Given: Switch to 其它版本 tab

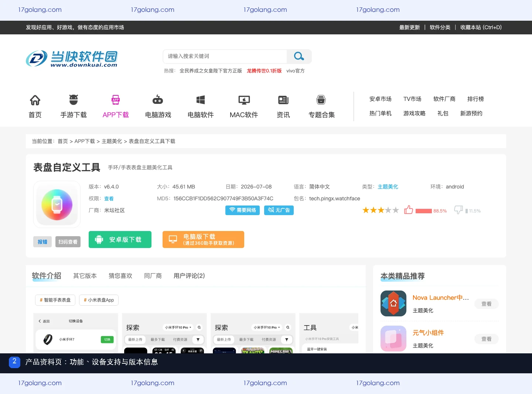Looking at the screenshot, I should click(85, 276).
